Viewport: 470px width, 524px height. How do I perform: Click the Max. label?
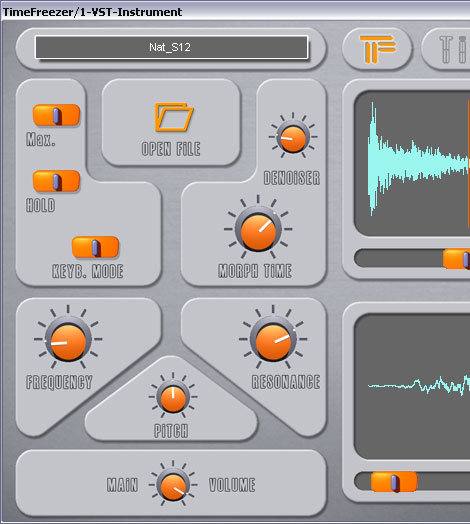(41, 139)
